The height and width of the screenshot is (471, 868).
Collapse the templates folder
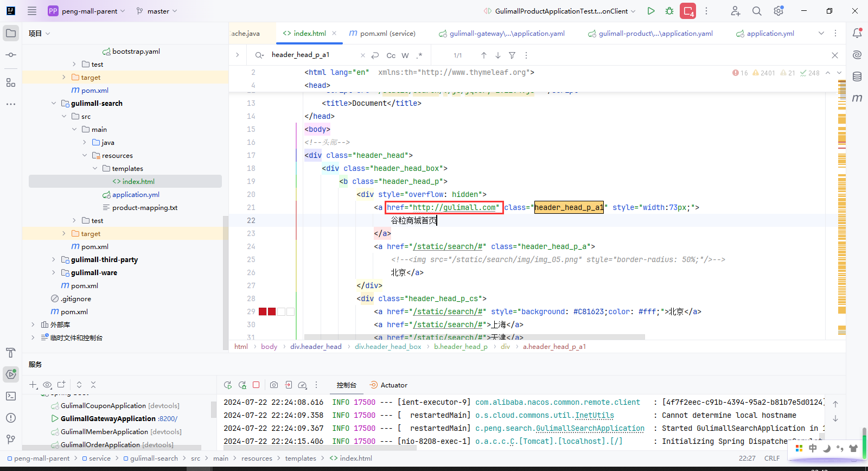click(x=95, y=168)
